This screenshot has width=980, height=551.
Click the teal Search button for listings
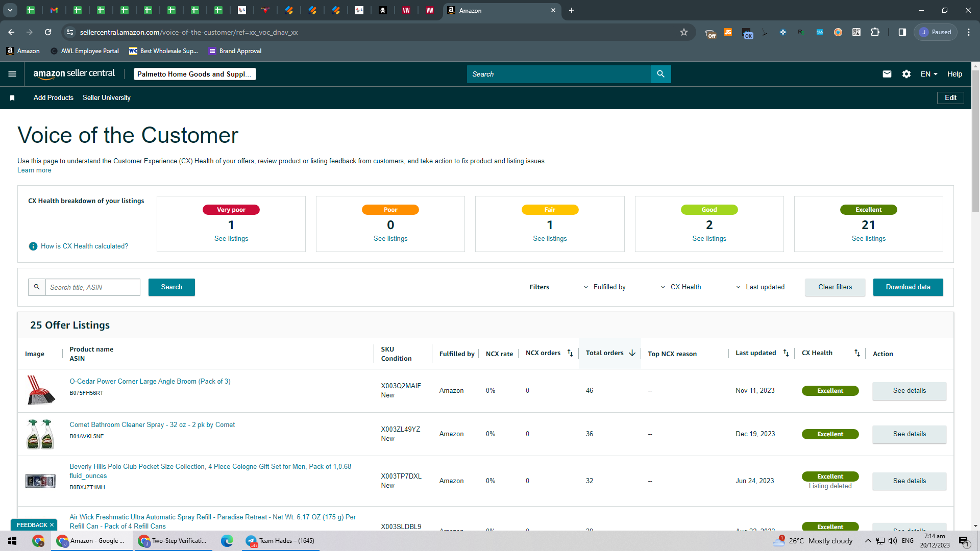171,287
